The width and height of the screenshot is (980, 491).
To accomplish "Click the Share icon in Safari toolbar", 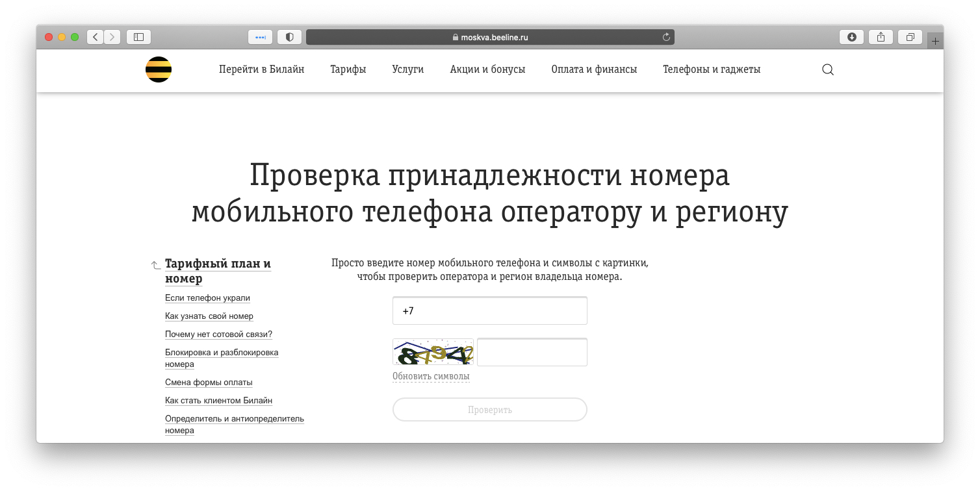I will click(881, 37).
